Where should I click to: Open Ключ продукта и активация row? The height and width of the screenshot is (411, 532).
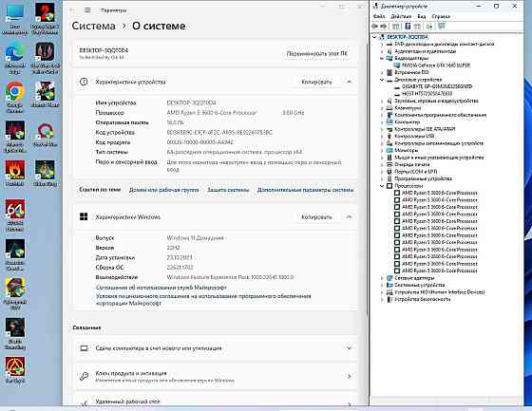pos(217,377)
